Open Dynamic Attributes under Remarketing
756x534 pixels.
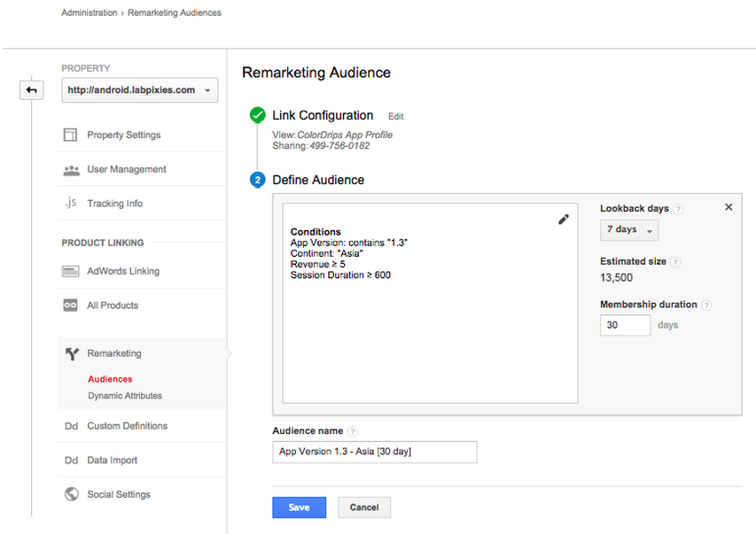coord(124,396)
